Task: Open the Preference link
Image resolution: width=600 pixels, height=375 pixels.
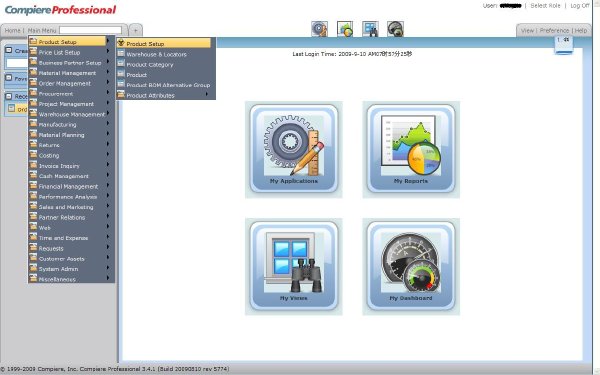Action: click(554, 31)
